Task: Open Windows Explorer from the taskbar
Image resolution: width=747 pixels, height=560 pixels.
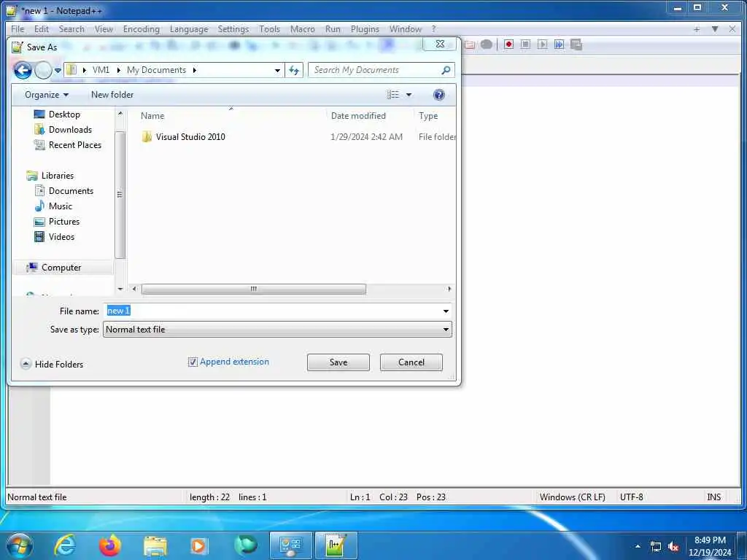Action: pyautogui.click(x=155, y=545)
